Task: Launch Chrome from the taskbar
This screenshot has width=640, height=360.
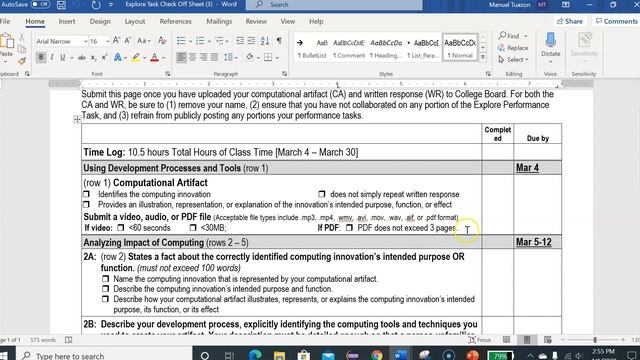Action: [x=377, y=355]
